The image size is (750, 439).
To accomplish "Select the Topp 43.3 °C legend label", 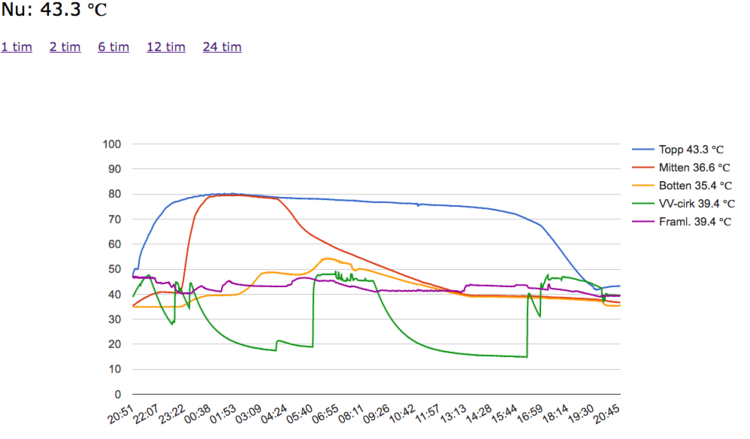I will (694, 149).
